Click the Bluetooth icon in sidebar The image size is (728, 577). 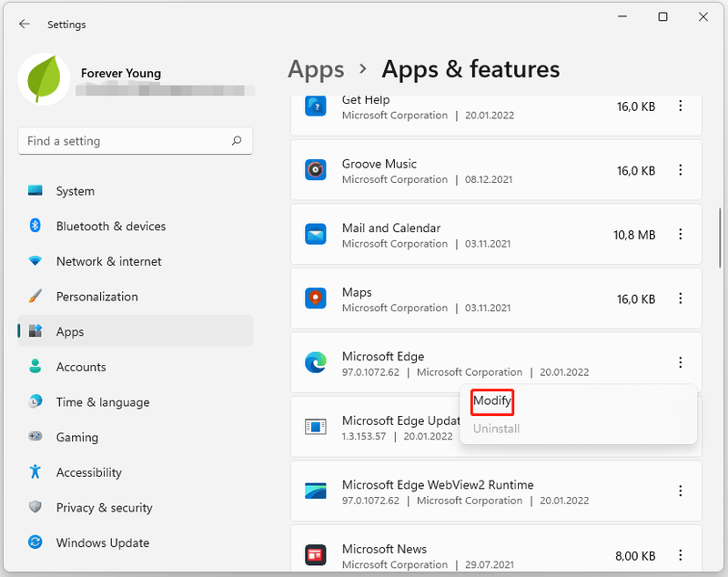(35, 226)
